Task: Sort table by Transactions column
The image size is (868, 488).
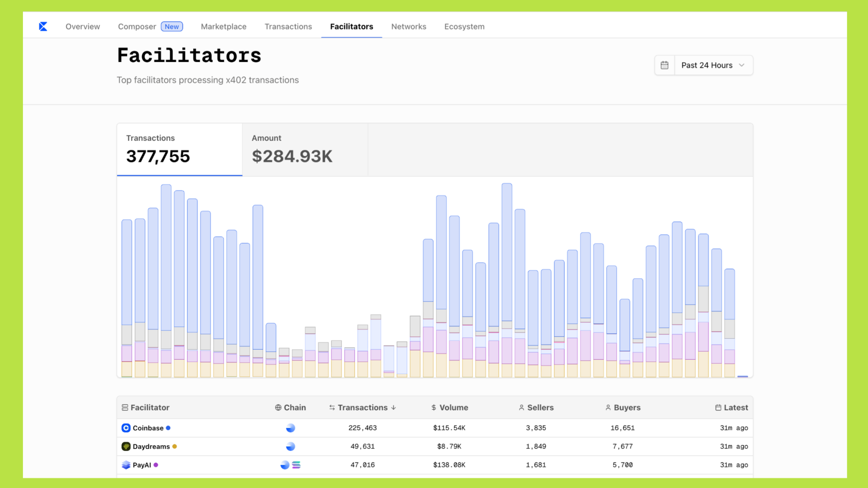Action: point(362,407)
